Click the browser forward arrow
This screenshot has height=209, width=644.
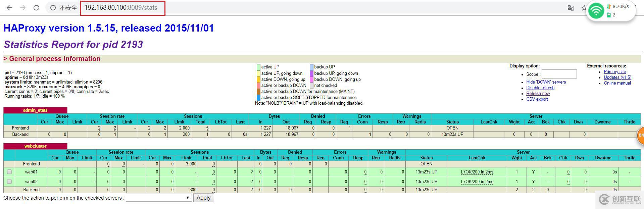23,8
